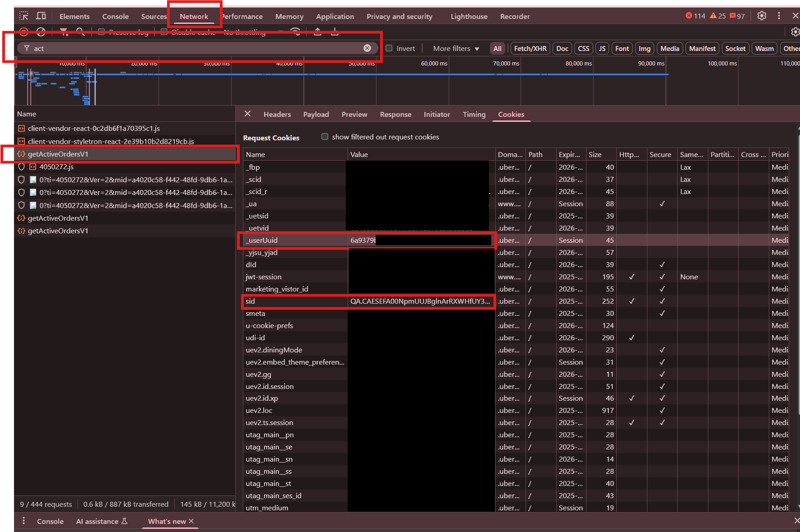Open the Payload tab
800x532 pixels.
316,115
